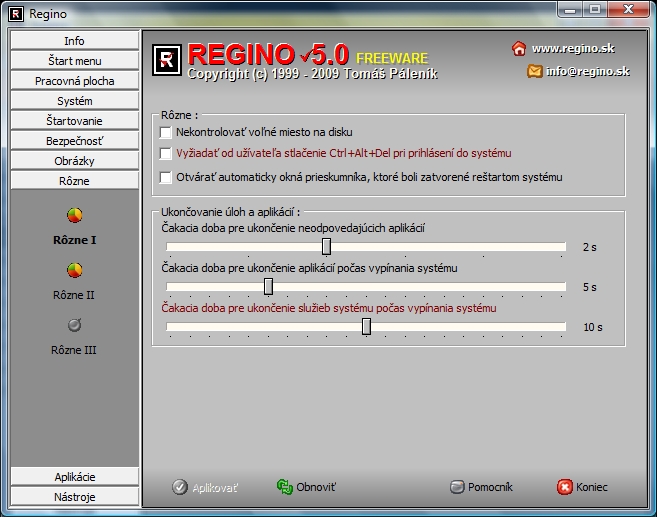The width and height of the screenshot is (657, 517).
Task: Open the Aplikácie section
Action: point(75,477)
